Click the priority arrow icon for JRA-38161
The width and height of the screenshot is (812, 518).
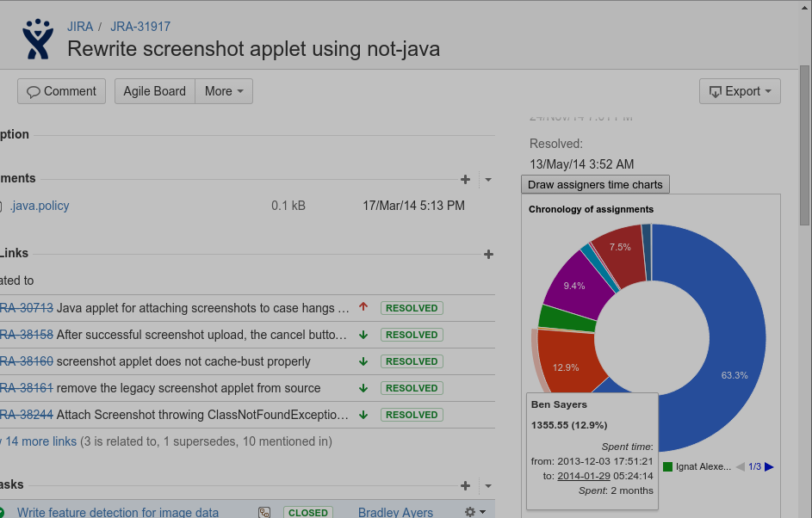[363, 388]
